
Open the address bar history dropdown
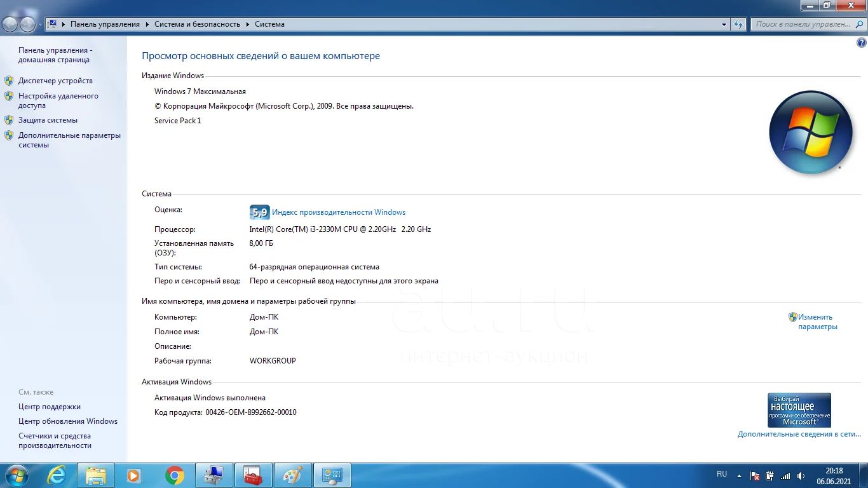(x=724, y=24)
